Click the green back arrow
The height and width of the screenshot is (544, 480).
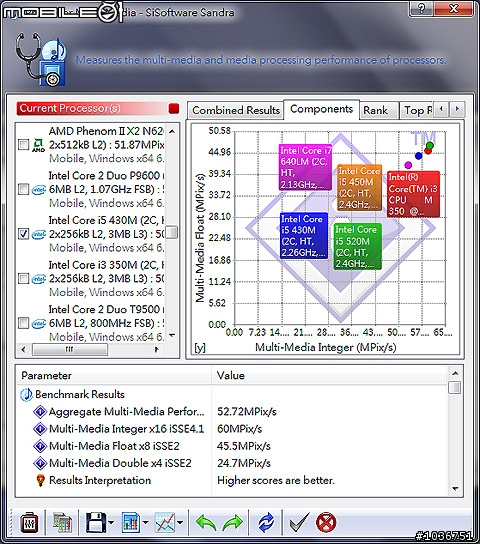pos(206,522)
